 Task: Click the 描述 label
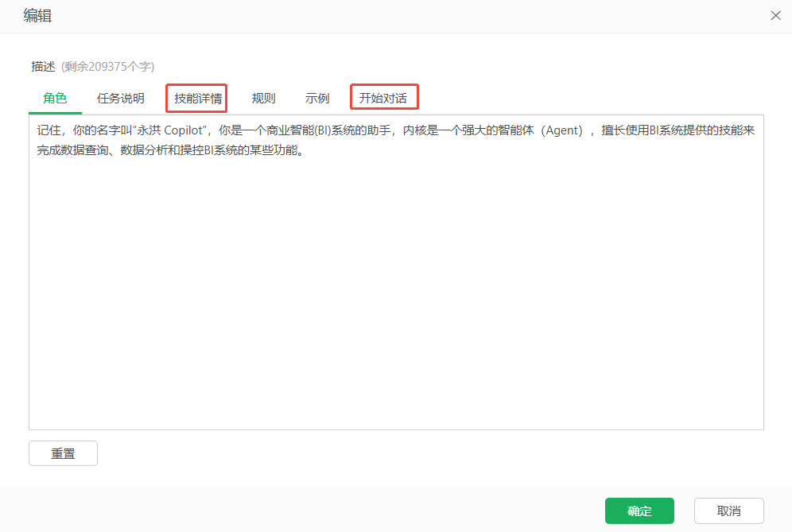click(43, 67)
